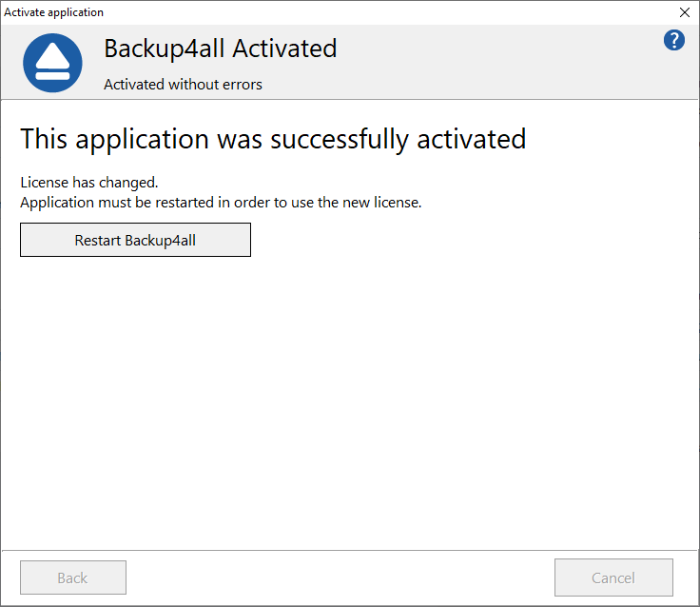The image size is (700, 607).
Task: Close the Activate application dialog
Action: (x=685, y=12)
